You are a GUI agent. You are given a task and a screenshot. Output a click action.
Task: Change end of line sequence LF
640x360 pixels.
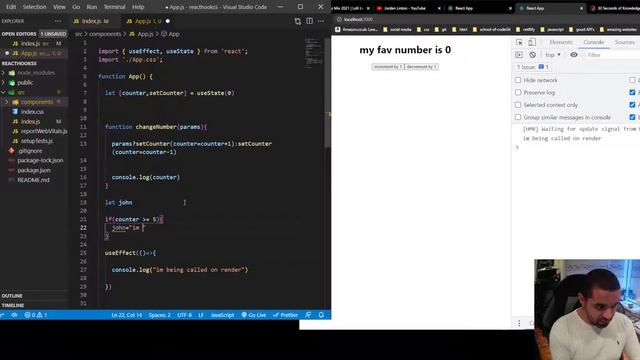coord(201,315)
